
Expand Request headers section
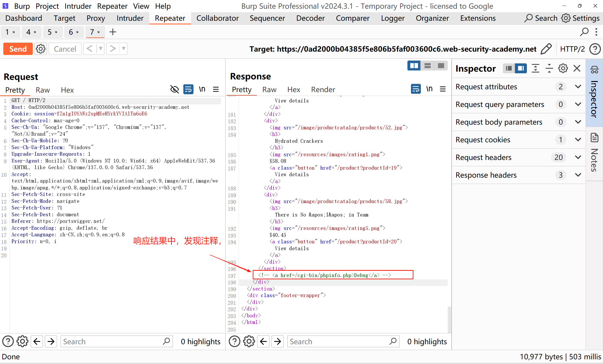coord(578,157)
